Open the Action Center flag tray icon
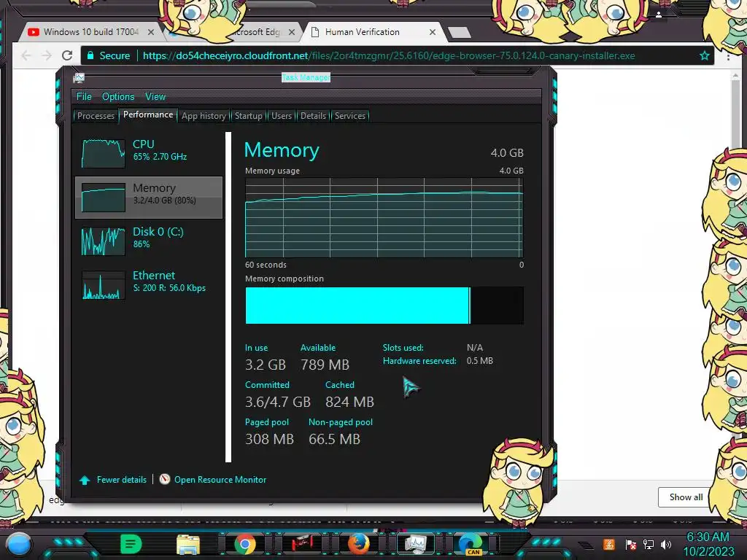This screenshot has width=747, height=560. coord(631,544)
